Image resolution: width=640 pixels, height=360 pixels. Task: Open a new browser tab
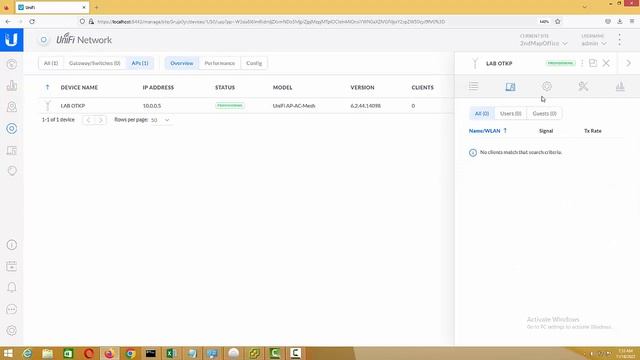[x=96, y=7]
